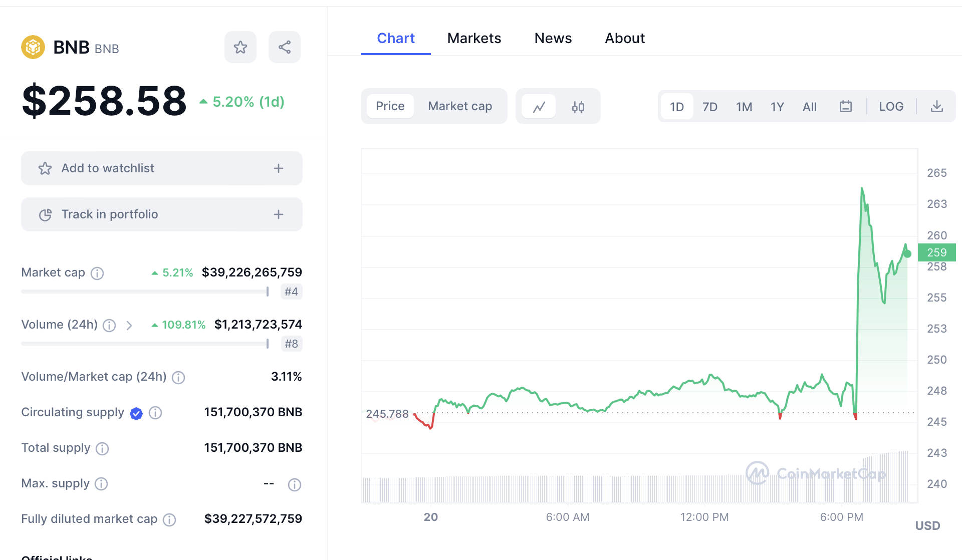
Task: Click the share icon button
Action: coord(285,47)
